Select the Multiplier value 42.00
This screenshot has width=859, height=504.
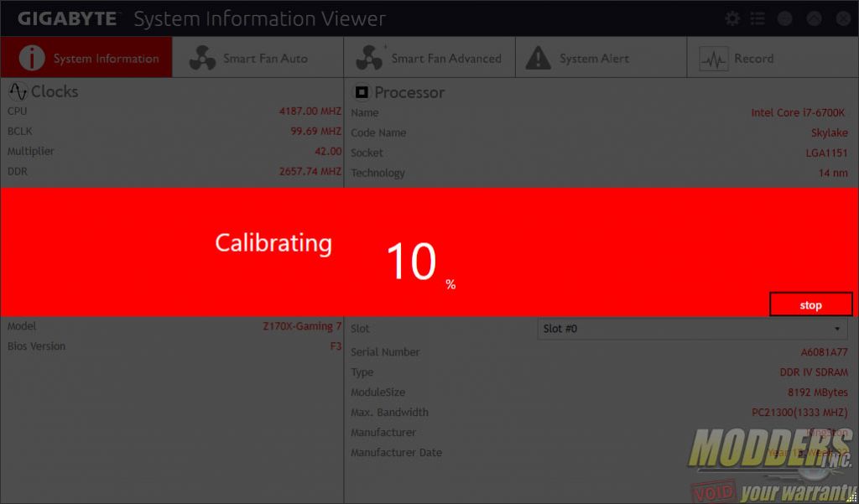[x=328, y=151]
